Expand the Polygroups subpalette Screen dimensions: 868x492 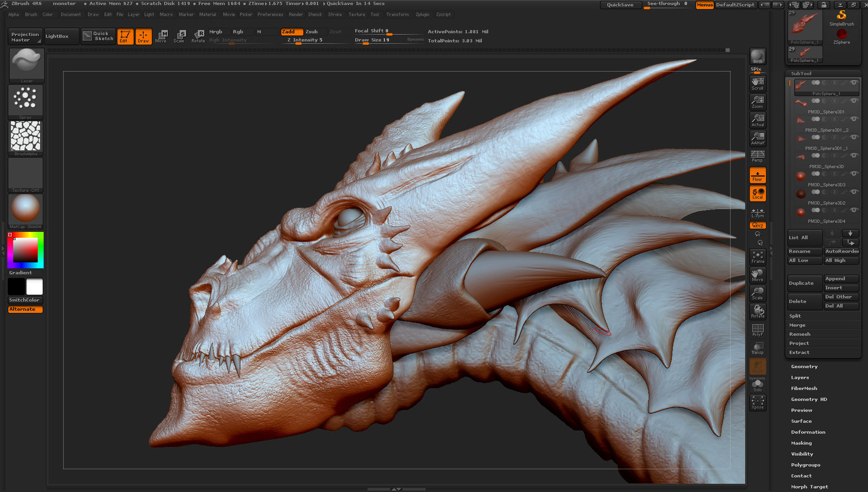point(806,465)
